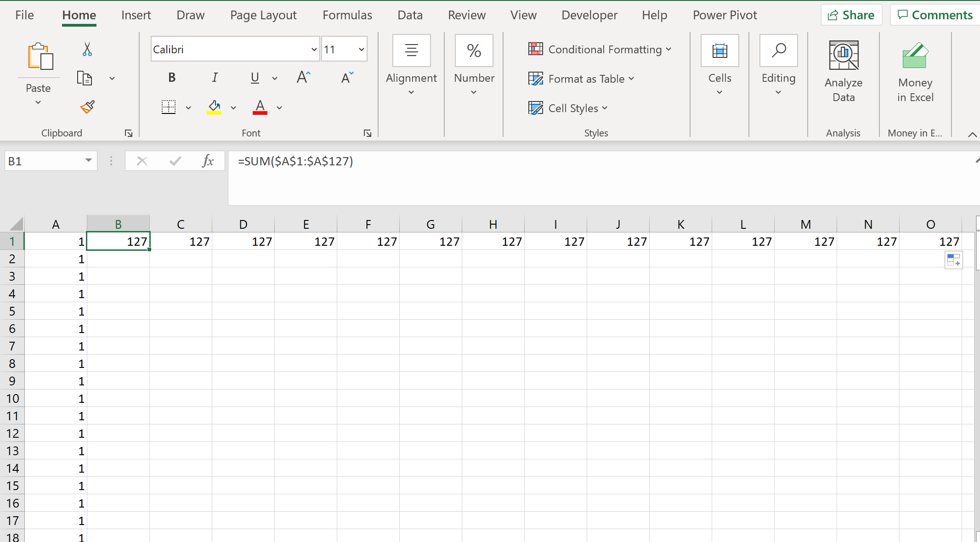Switch to the Formulas tab

pyautogui.click(x=347, y=15)
